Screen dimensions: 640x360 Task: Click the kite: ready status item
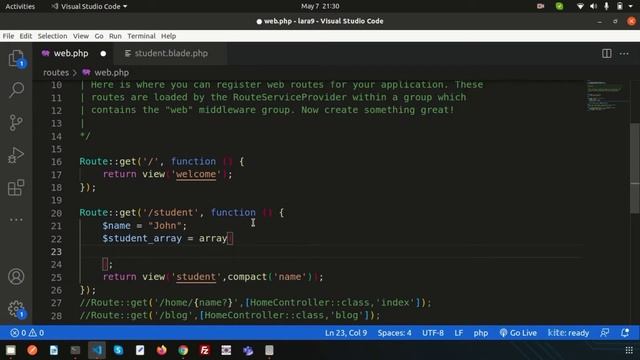tap(568, 333)
